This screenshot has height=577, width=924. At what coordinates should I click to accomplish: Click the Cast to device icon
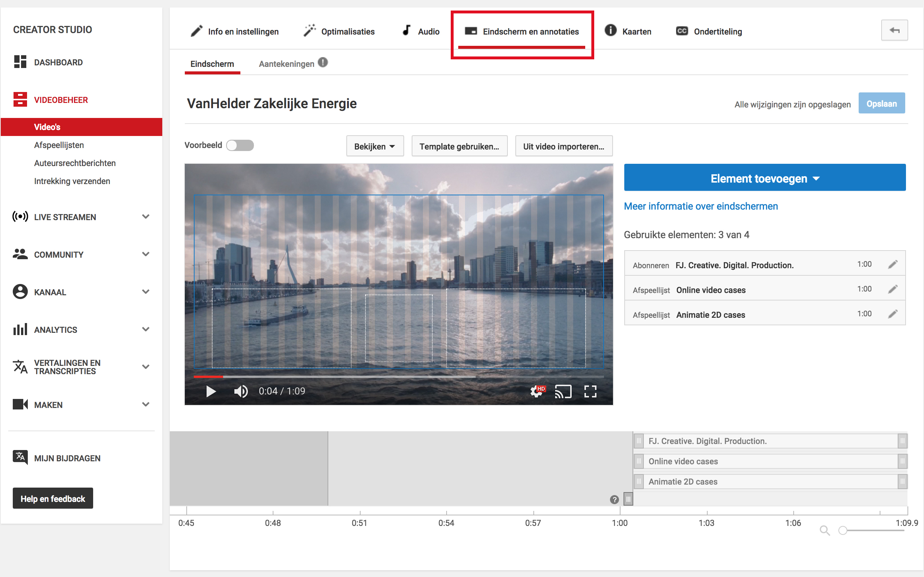[563, 391]
